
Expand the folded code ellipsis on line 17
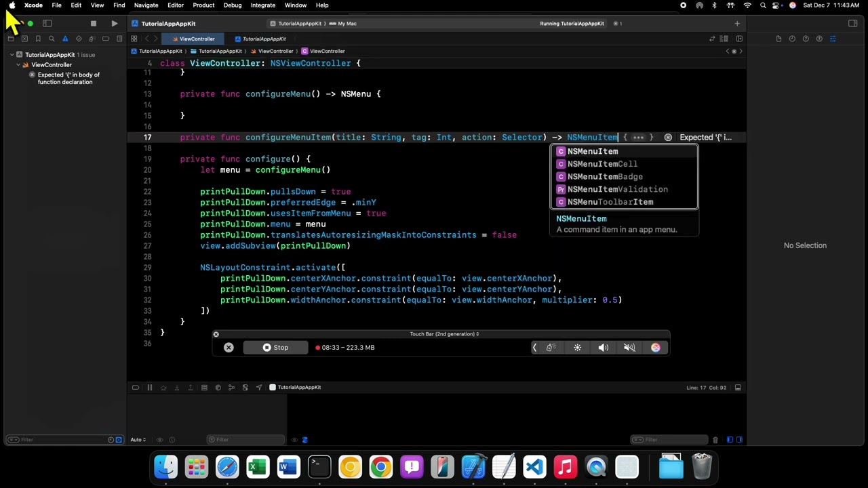(x=638, y=138)
